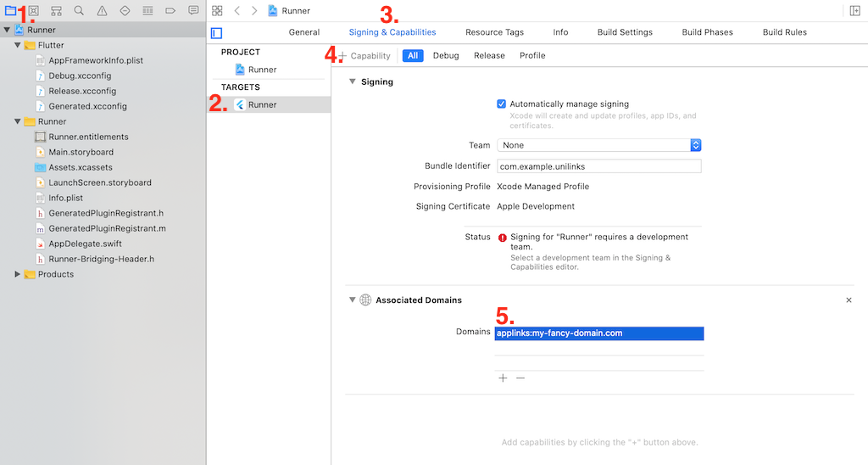Click the related items grid icon
Screen dimensions: 868x465
click(217, 10)
